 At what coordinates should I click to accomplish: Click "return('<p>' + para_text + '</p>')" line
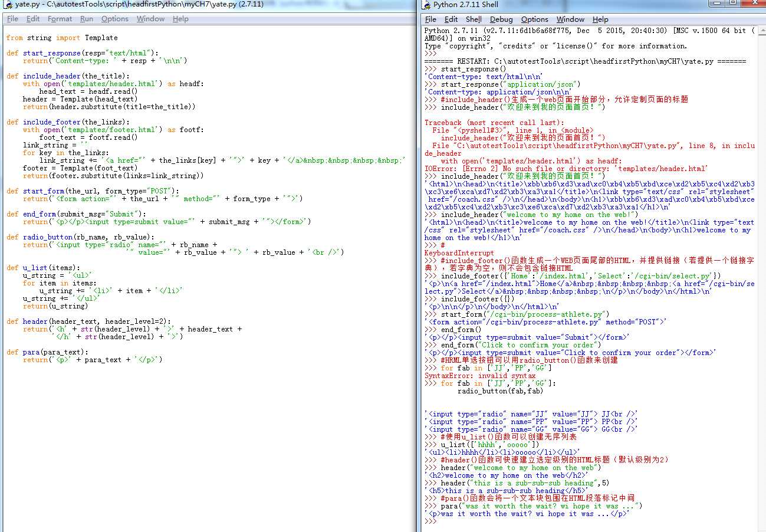click(x=93, y=360)
